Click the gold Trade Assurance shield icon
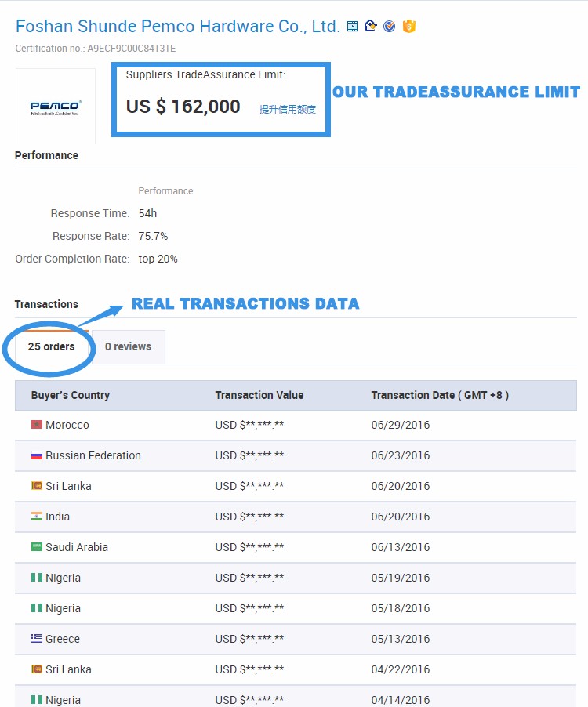The image size is (588, 707). coord(408,27)
